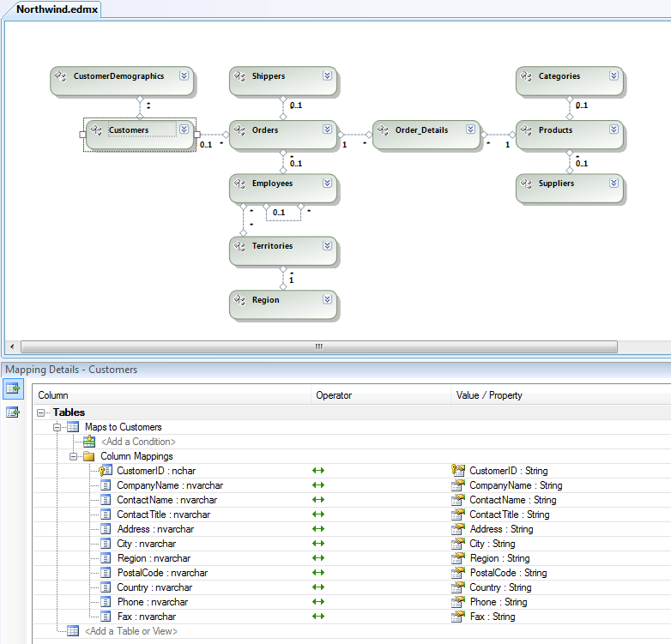Click the CustomerDemographics entity icon
The height and width of the screenshot is (644, 671).
pyautogui.click(x=61, y=76)
